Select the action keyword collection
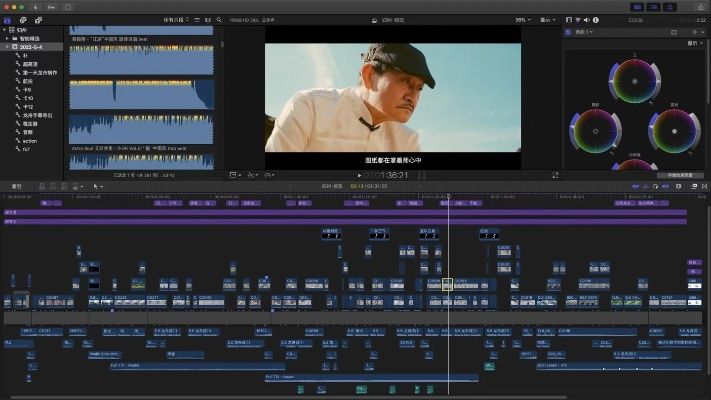The width and height of the screenshot is (711, 400). (30, 140)
